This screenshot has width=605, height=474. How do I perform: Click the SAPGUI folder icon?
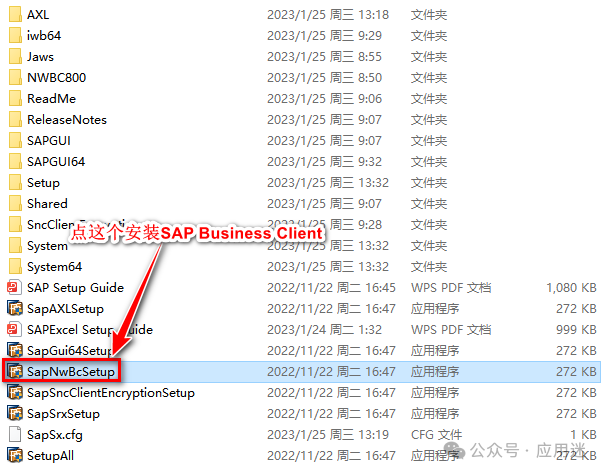(15, 141)
